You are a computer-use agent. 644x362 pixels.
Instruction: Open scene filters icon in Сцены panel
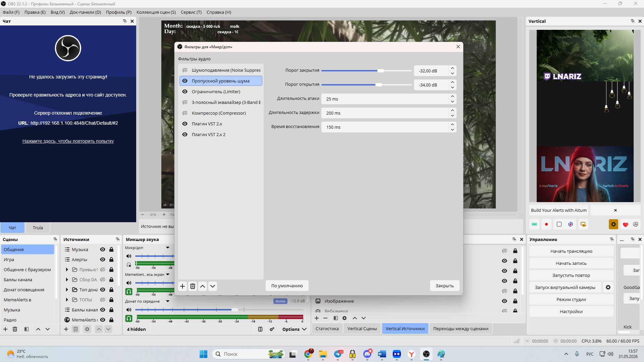[x=26, y=329]
